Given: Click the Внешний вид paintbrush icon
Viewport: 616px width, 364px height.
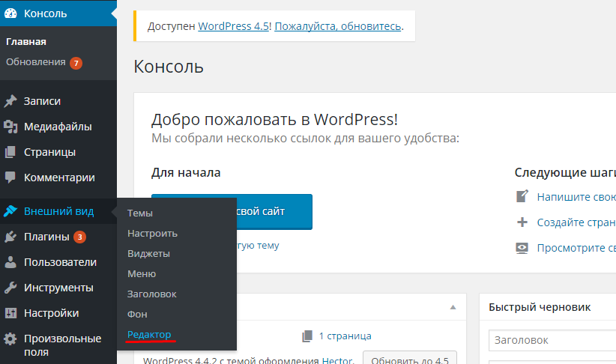Looking at the screenshot, I should click(x=10, y=211).
